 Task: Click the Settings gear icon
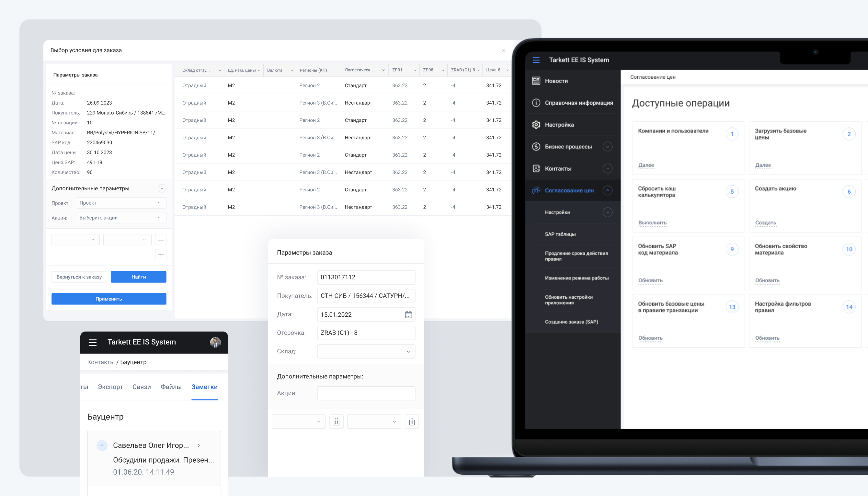[536, 125]
